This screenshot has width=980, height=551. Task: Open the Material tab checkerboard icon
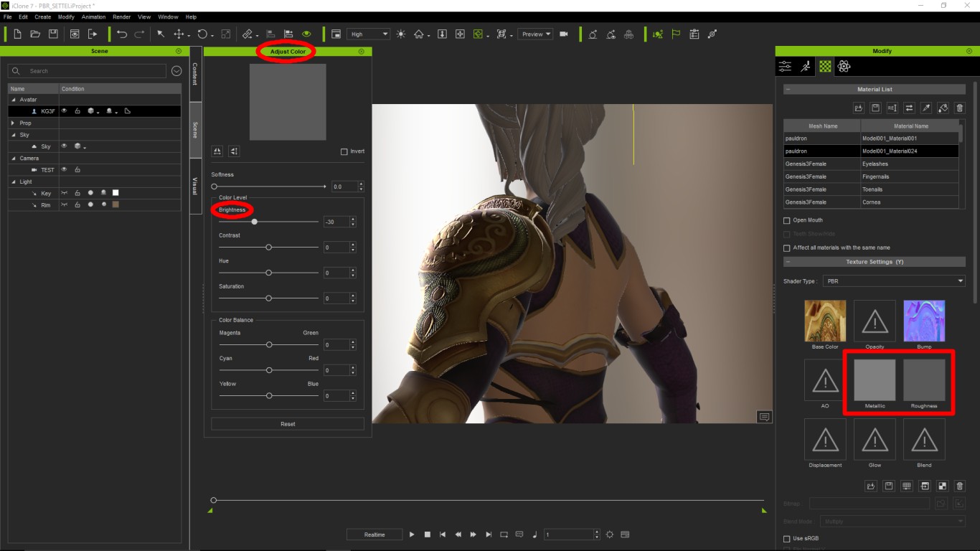tap(825, 66)
